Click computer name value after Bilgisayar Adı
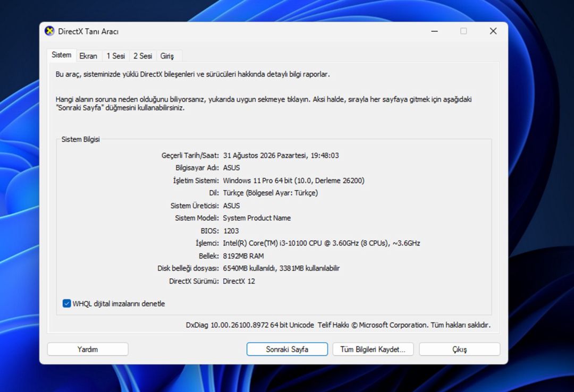The image size is (574, 392). 231,168
